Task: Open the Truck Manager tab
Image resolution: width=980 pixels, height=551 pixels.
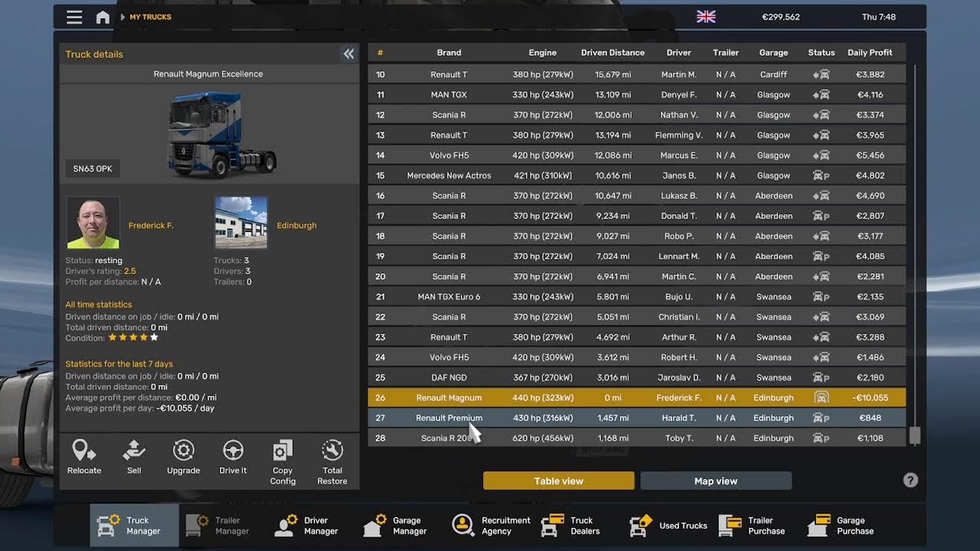Action: tap(134, 525)
